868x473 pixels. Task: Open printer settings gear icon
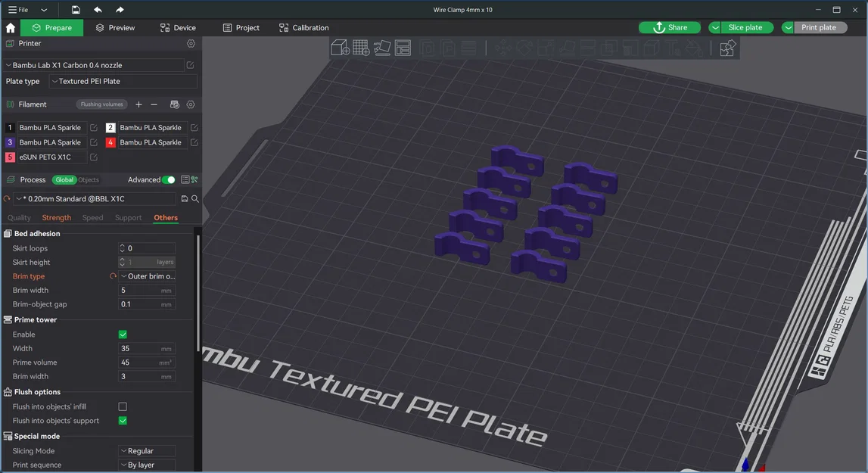(x=191, y=43)
